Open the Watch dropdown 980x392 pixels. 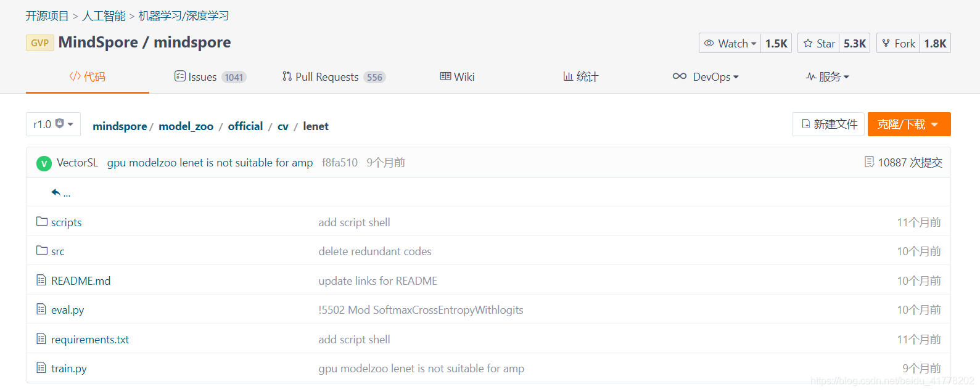[x=730, y=43]
